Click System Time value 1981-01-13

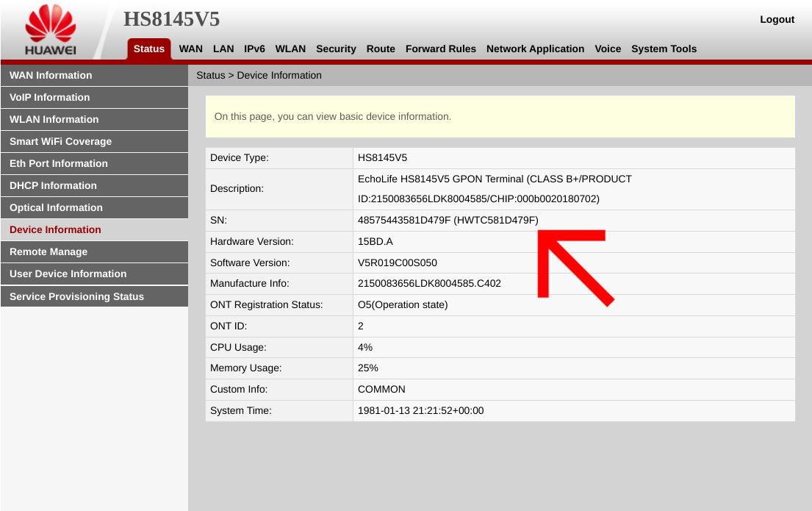tap(420, 410)
